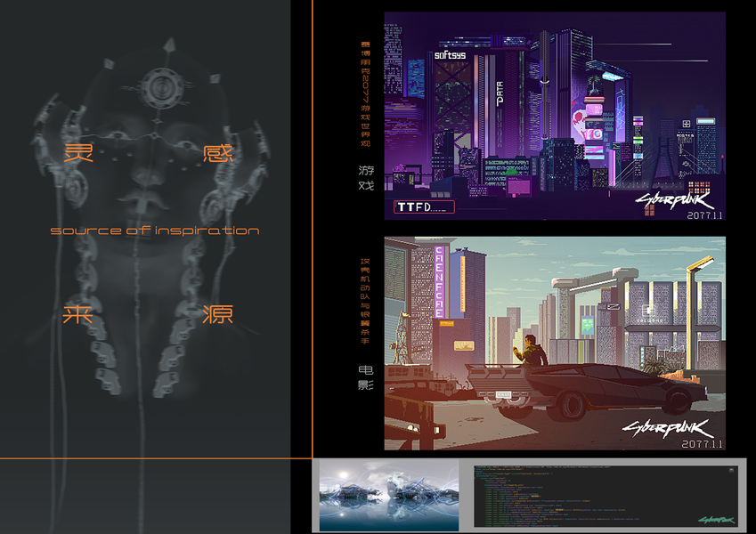Click the 'TTFD.....' text box
This screenshot has height=534, width=756.
pyautogui.click(x=424, y=207)
